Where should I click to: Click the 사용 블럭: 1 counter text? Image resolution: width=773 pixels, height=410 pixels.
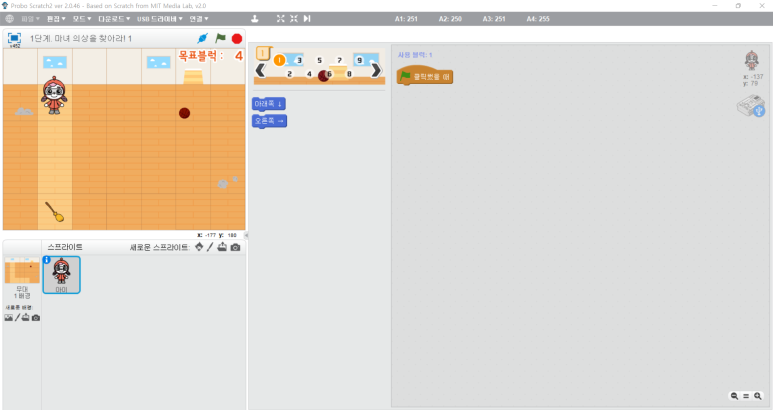pyautogui.click(x=415, y=55)
